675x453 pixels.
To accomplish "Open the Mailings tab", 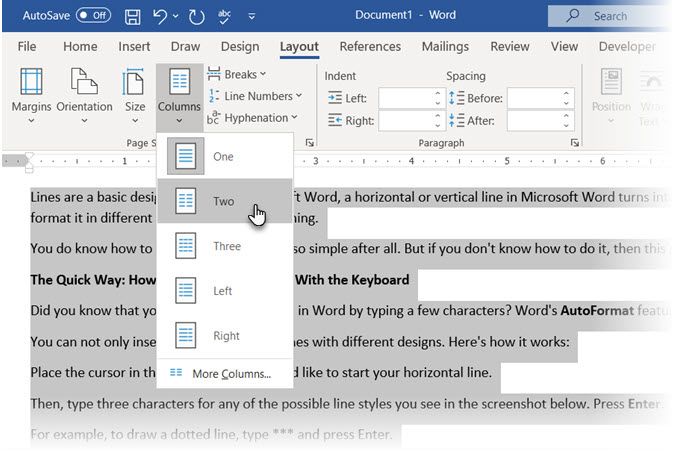I will [x=445, y=46].
